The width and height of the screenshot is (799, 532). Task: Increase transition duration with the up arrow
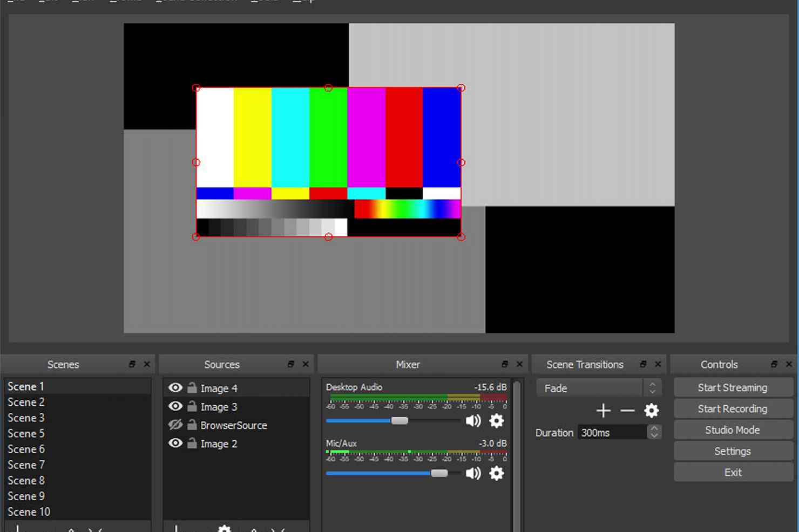coord(654,428)
